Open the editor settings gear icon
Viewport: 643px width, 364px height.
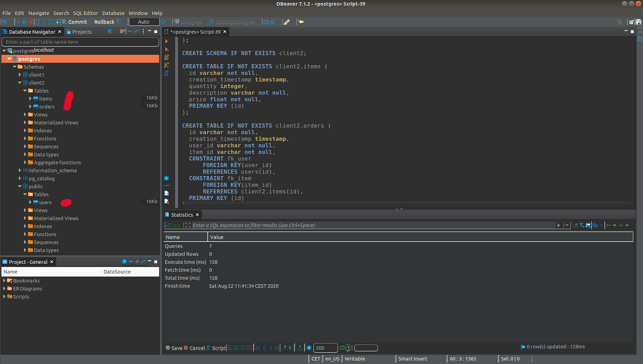[x=166, y=178]
